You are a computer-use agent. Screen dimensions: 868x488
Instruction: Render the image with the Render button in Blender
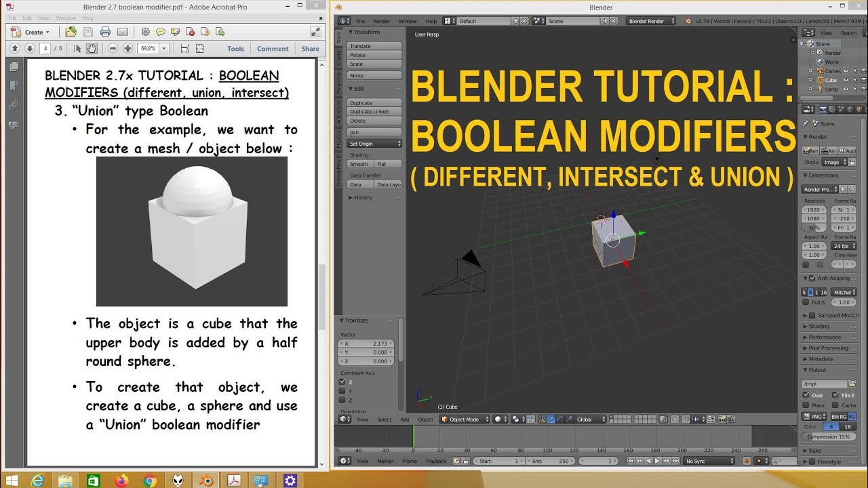click(810, 150)
